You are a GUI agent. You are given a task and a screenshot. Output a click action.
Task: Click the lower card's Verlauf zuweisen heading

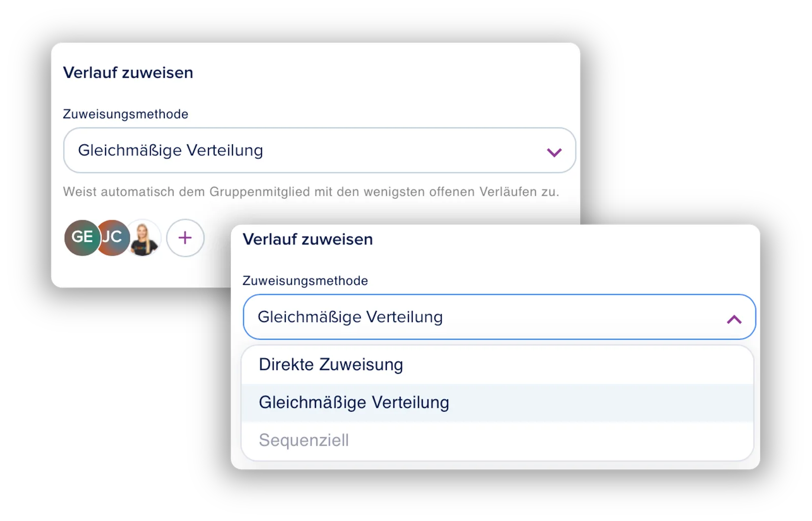click(308, 239)
